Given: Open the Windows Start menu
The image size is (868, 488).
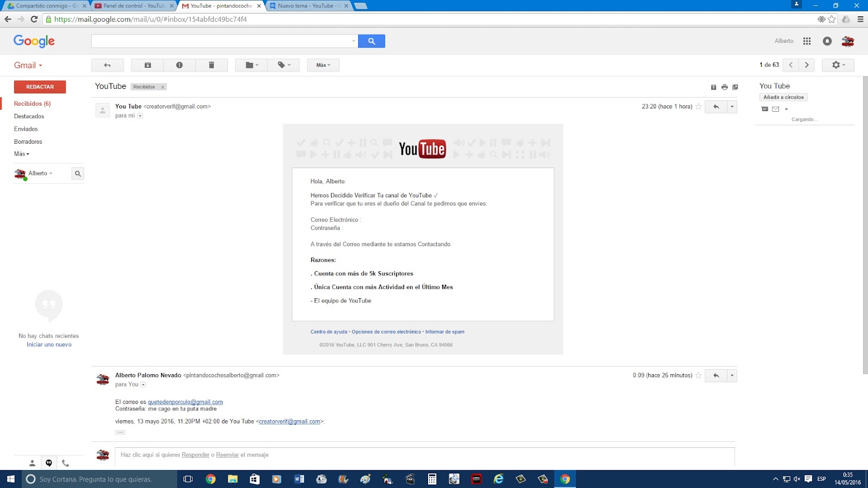Looking at the screenshot, I should tap(11, 479).
